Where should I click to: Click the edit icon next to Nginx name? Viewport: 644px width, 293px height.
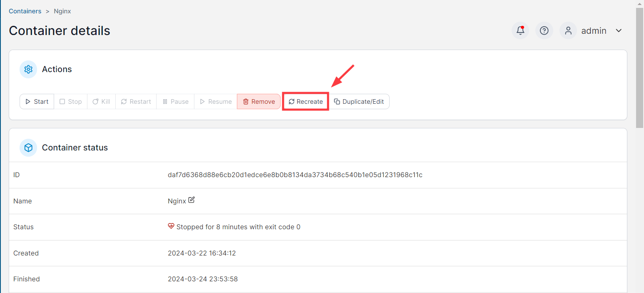click(191, 200)
